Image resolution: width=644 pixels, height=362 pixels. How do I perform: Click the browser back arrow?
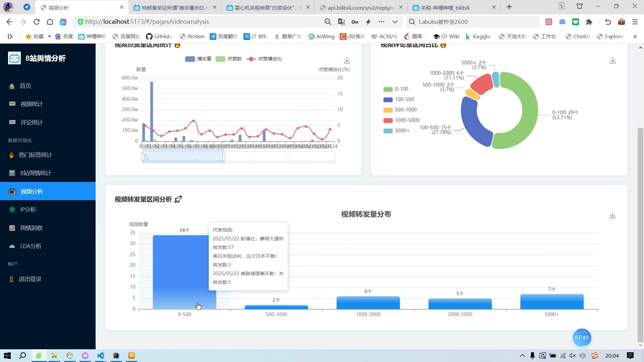click(9, 22)
